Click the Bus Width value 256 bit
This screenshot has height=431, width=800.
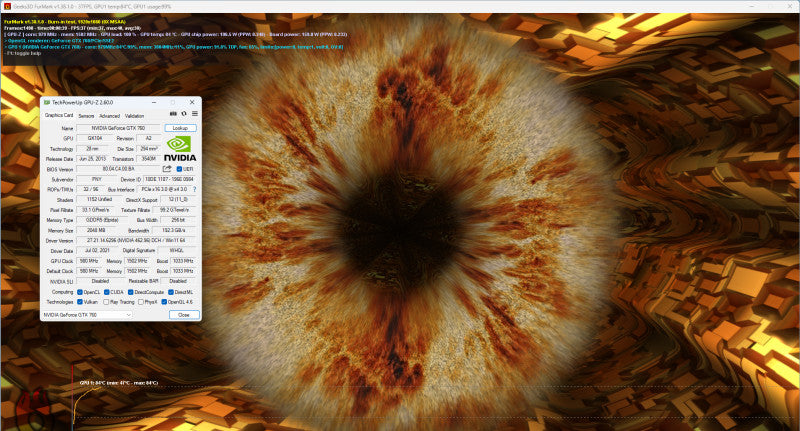[x=179, y=220]
